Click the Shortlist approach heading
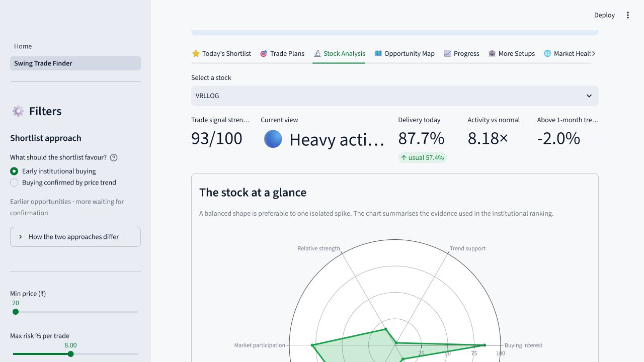The width and height of the screenshot is (644, 362). coord(46,138)
